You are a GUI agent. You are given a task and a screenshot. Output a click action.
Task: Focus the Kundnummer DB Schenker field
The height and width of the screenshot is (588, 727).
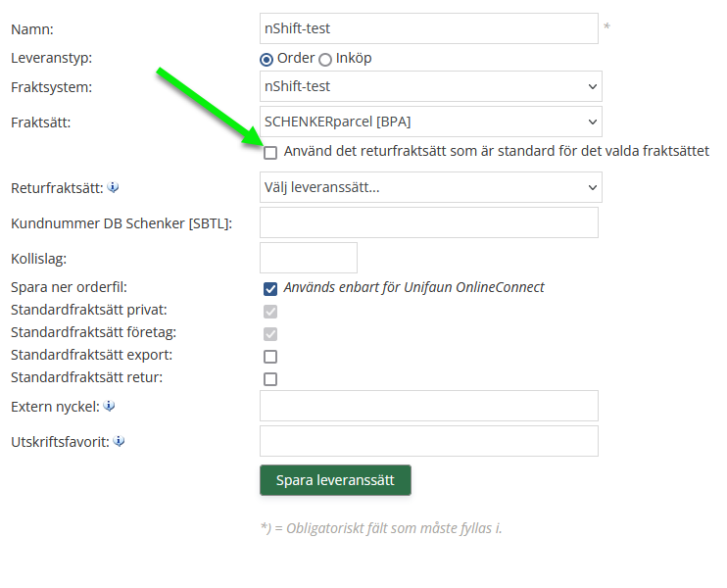pos(428,222)
